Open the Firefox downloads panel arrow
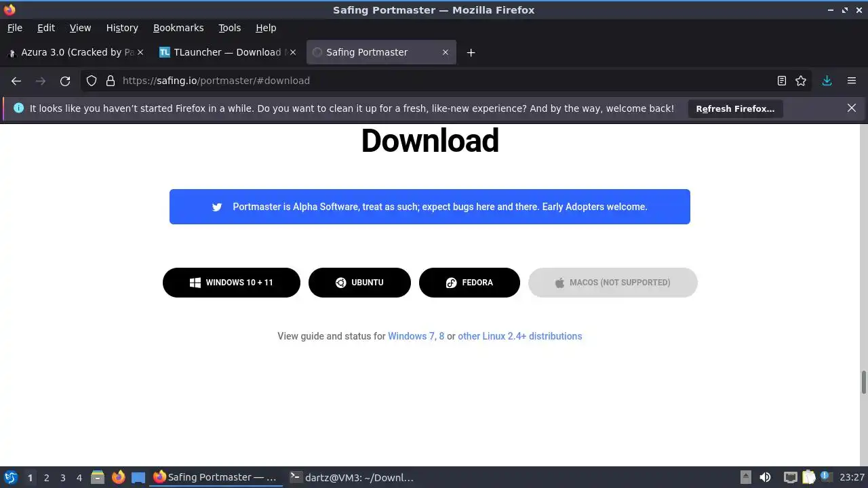 coord(827,81)
